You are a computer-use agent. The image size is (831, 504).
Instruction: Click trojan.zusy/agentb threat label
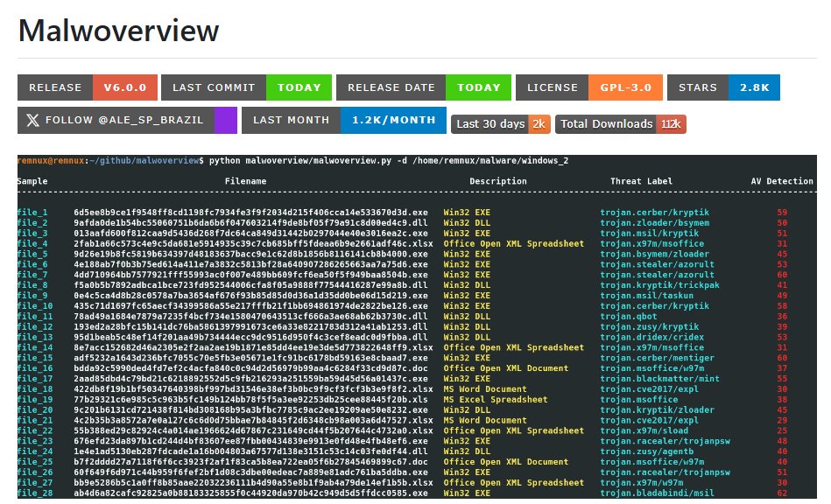click(x=646, y=451)
